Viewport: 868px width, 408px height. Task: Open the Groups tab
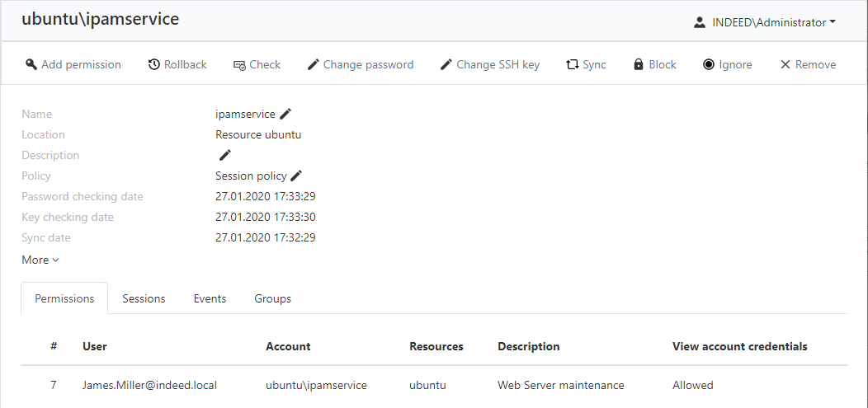click(273, 298)
